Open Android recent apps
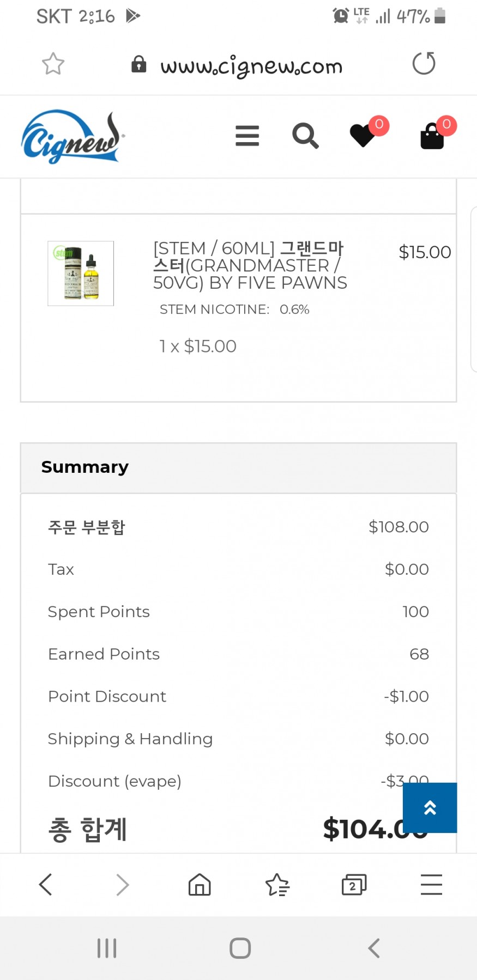Screen dimensions: 477x980 107,948
